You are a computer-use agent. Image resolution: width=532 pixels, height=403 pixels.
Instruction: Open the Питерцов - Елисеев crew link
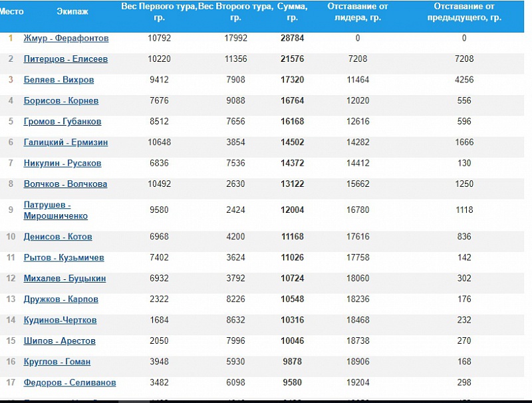pos(65,59)
